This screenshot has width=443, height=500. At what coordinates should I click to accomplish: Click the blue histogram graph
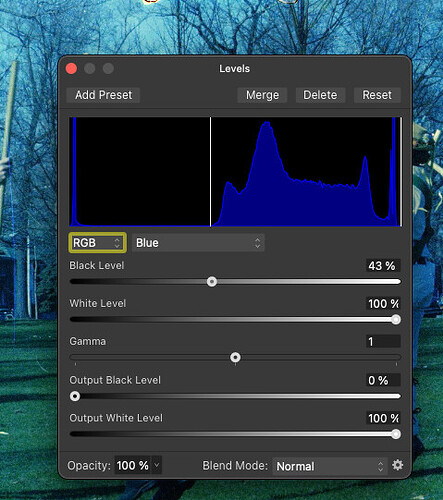click(x=235, y=172)
